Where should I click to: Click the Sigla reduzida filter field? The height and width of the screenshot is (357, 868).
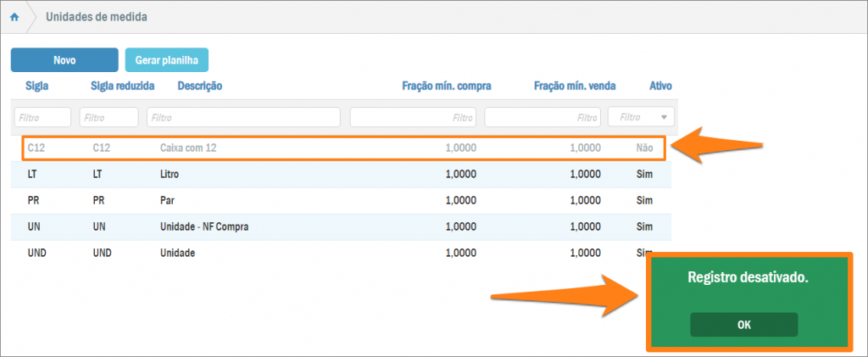[x=108, y=117]
